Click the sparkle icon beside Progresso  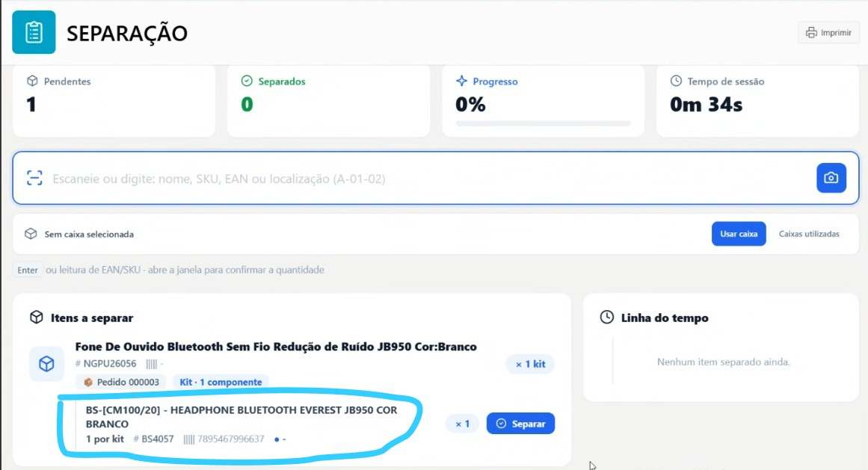(x=461, y=81)
